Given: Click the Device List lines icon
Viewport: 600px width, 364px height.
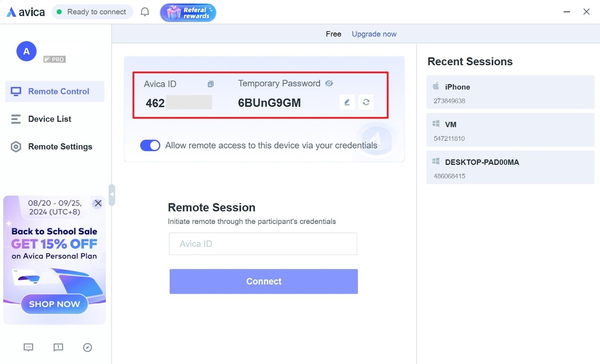Looking at the screenshot, I should (x=16, y=119).
